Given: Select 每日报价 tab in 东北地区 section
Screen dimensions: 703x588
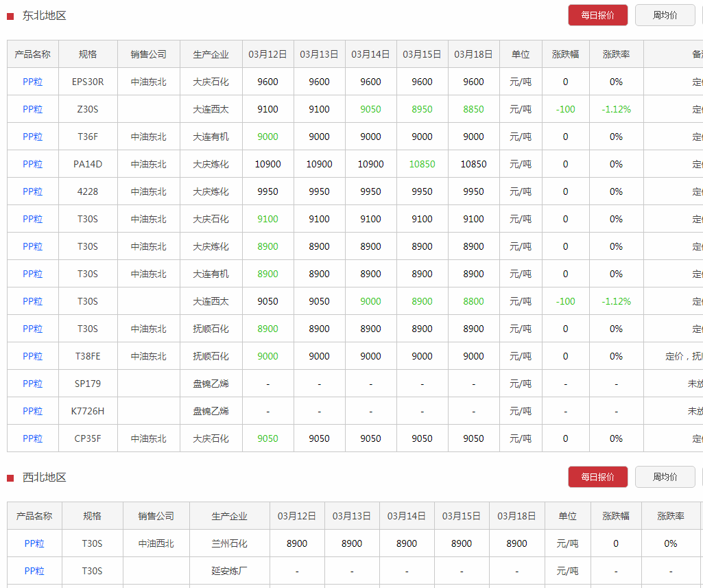Looking at the screenshot, I should pyautogui.click(x=597, y=15).
